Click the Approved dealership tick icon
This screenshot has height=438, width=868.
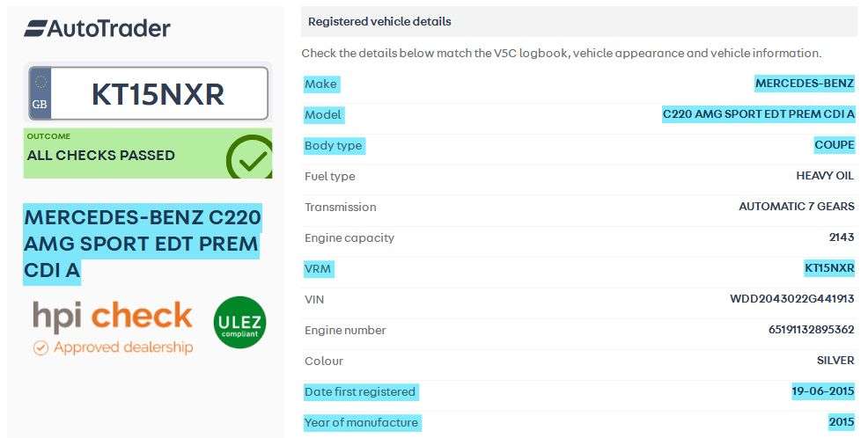[40, 348]
